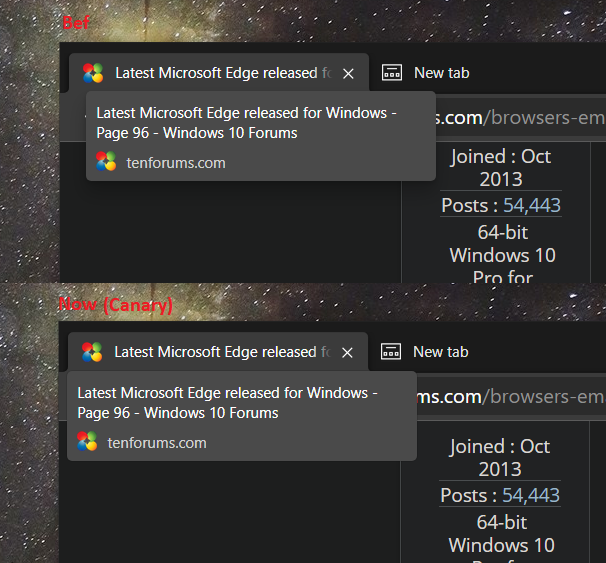This screenshot has width=606, height=563.
Task: Click the address bar URL in top window
Action: (x=520, y=117)
